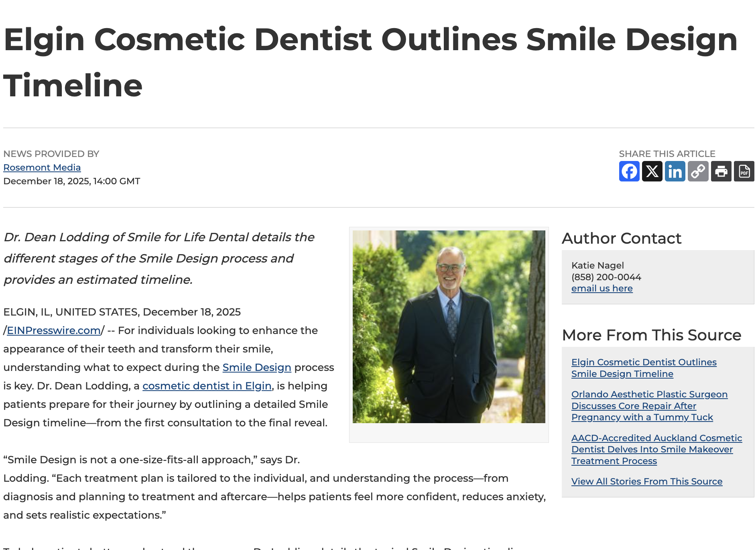
Task: Open the Smile Design Timeline story link
Action: coord(644,368)
